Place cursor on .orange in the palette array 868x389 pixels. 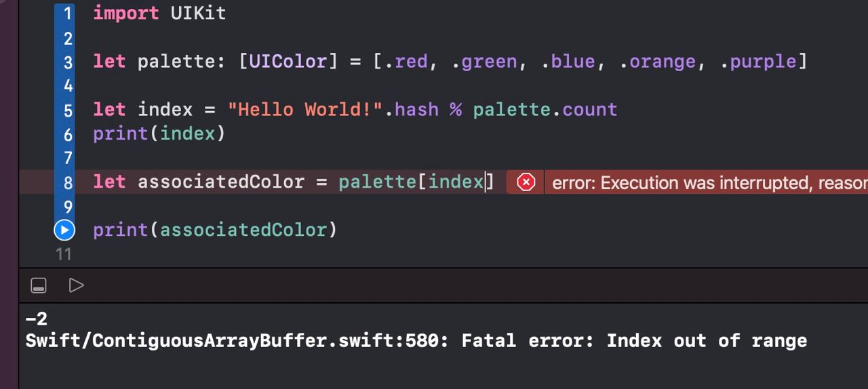tap(659, 62)
